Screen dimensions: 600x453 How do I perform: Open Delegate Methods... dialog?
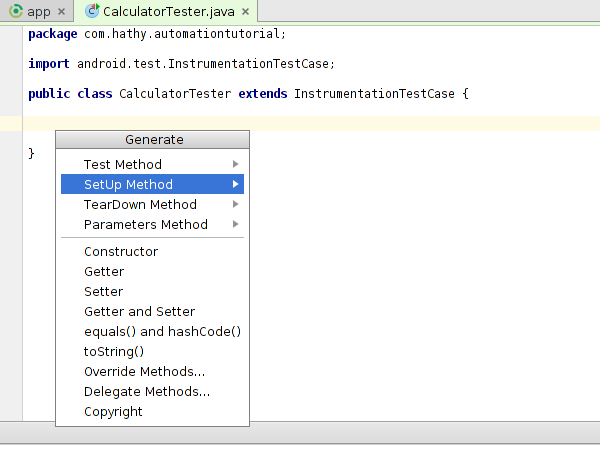(x=147, y=391)
